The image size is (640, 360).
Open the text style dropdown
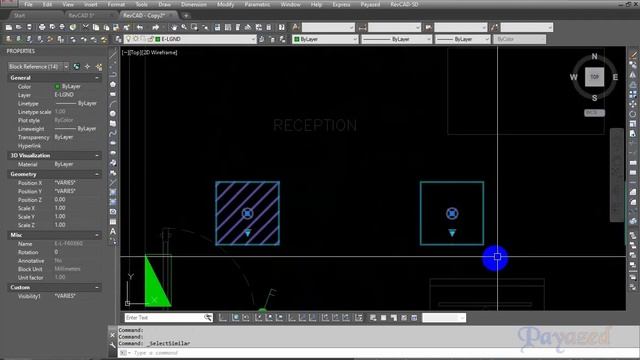[x=351, y=27]
